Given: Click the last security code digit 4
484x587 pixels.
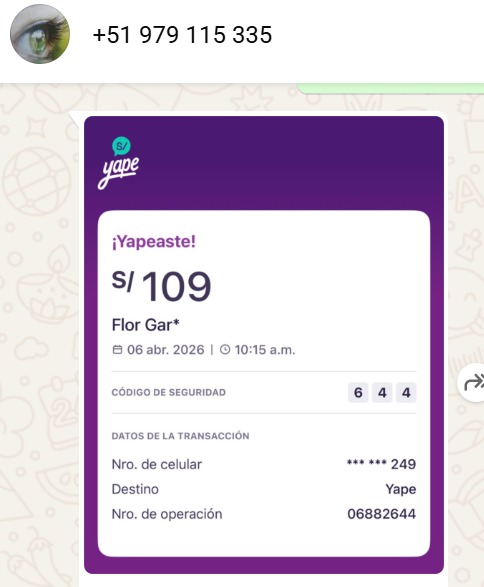Looking at the screenshot, I should pos(406,392).
